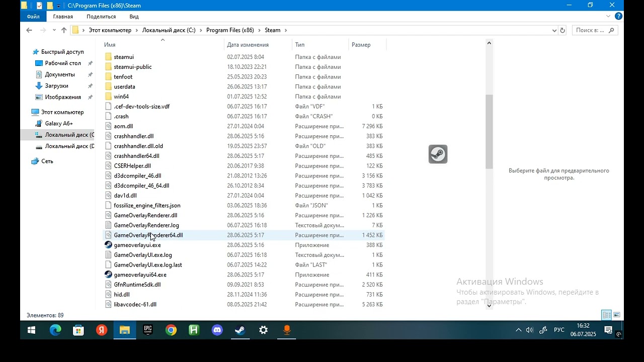
Task: Show hidden tray icons chevron
Action: [x=518, y=330]
